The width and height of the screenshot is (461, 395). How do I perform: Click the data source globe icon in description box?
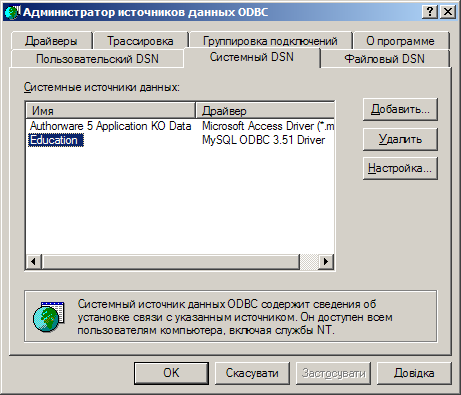[48, 316]
